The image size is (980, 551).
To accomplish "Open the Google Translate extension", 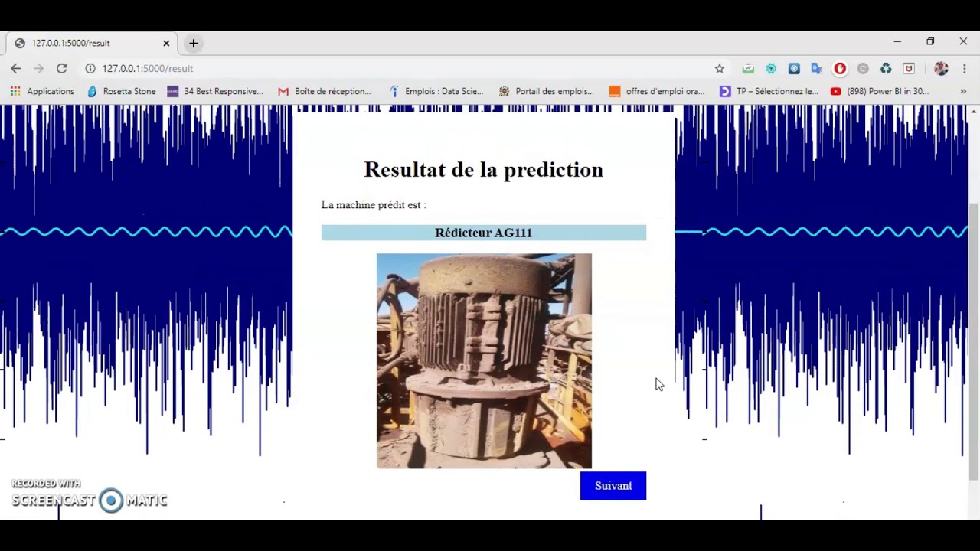I will tap(817, 68).
